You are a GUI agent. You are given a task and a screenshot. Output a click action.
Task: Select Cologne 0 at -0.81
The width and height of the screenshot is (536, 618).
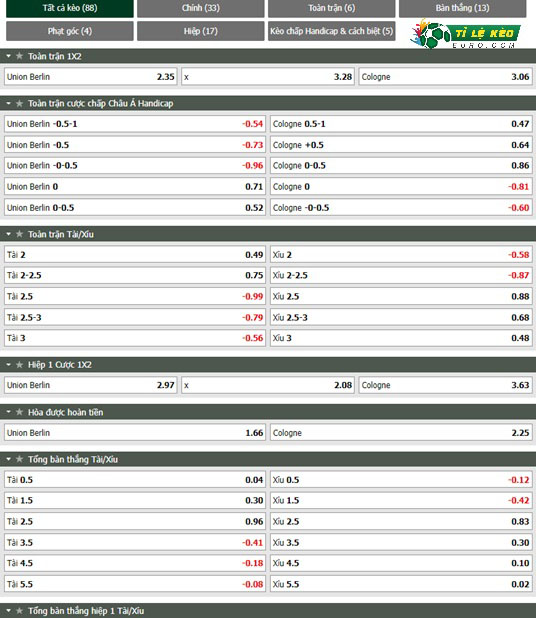[401, 187]
